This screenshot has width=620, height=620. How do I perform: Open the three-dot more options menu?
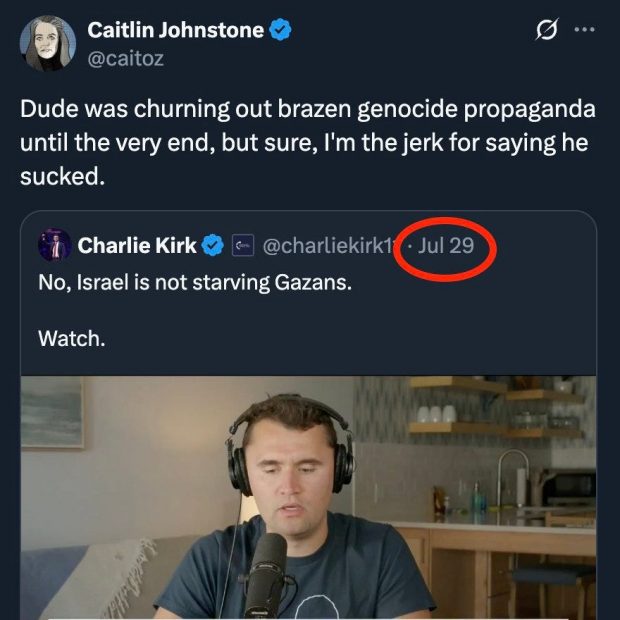click(x=583, y=30)
